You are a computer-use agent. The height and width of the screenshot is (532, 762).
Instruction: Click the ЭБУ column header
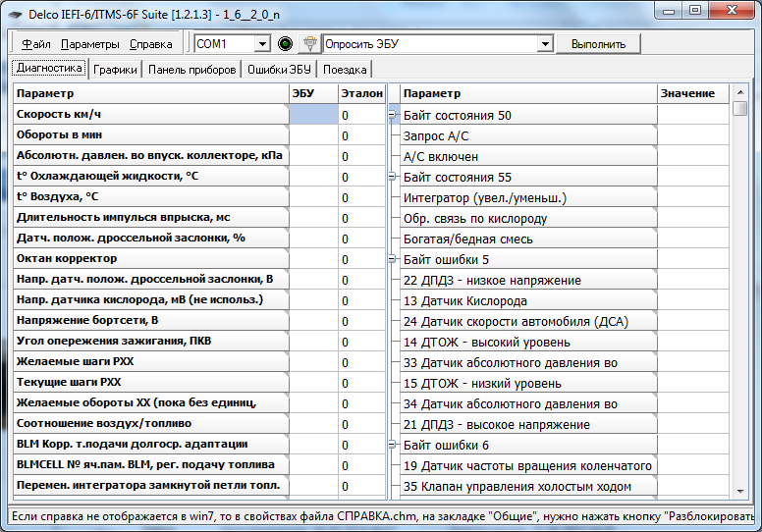tap(313, 93)
